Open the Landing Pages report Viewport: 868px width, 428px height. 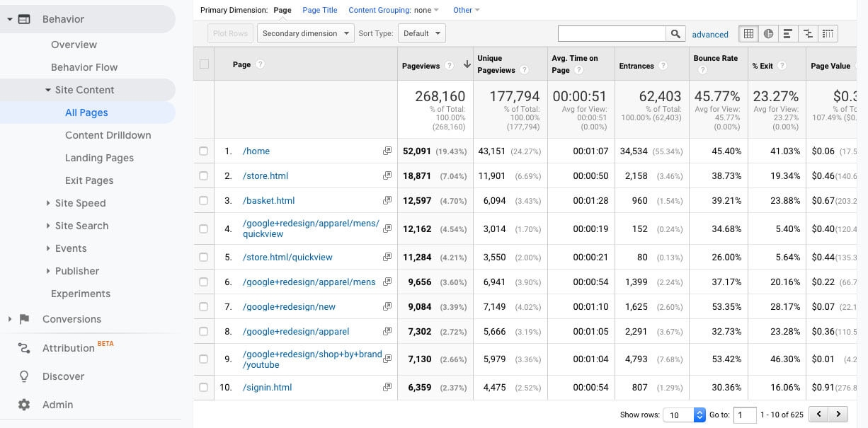[99, 158]
